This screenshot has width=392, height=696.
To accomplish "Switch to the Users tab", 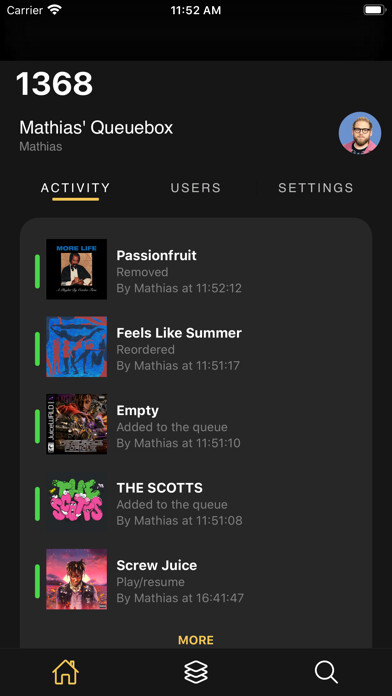I will tap(196, 188).
